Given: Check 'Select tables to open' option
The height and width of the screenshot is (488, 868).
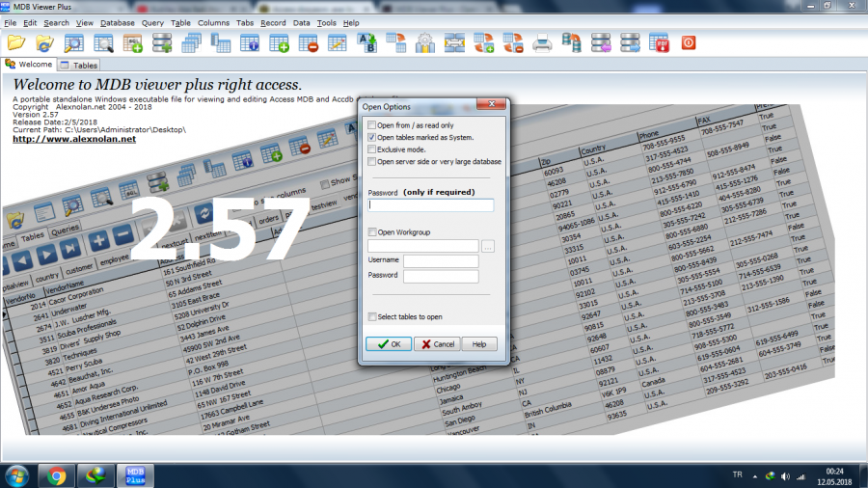Looking at the screenshot, I should click(x=372, y=316).
